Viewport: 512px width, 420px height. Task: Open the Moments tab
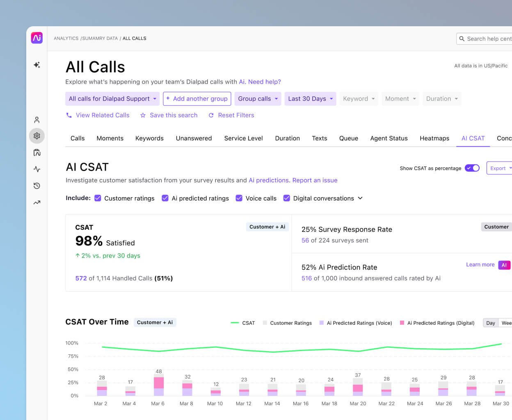pyautogui.click(x=110, y=138)
